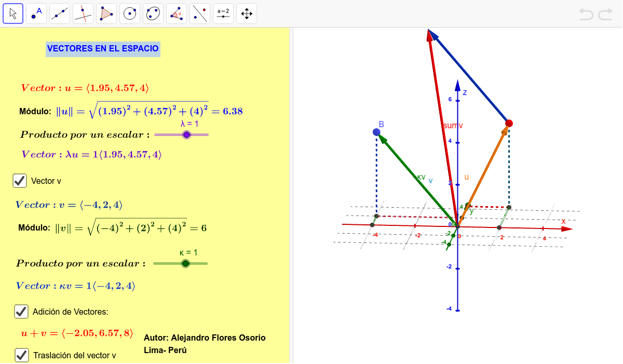Click the z axis label
The width and height of the screenshot is (623, 364).
(465, 93)
